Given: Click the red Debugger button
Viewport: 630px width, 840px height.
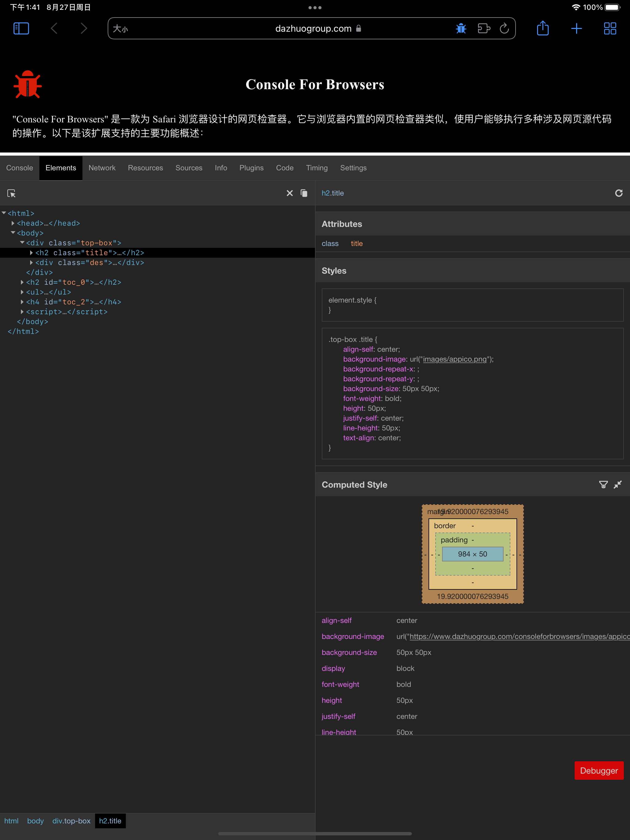Looking at the screenshot, I should click(x=599, y=771).
